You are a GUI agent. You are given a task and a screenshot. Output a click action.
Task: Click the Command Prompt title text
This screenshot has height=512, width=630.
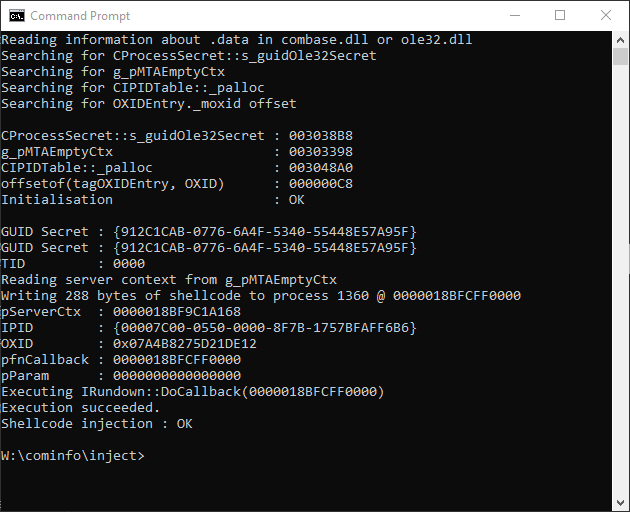pyautogui.click(x=80, y=16)
